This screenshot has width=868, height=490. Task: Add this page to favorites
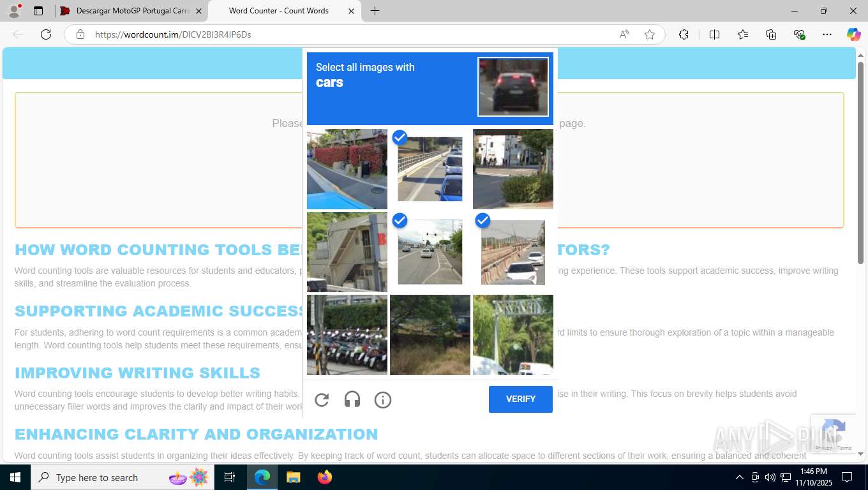pyautogui.click(x=650, y=34)
